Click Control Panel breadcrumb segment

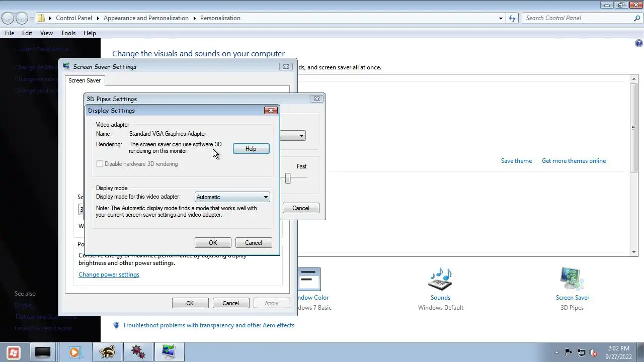[x=74, y=18]
